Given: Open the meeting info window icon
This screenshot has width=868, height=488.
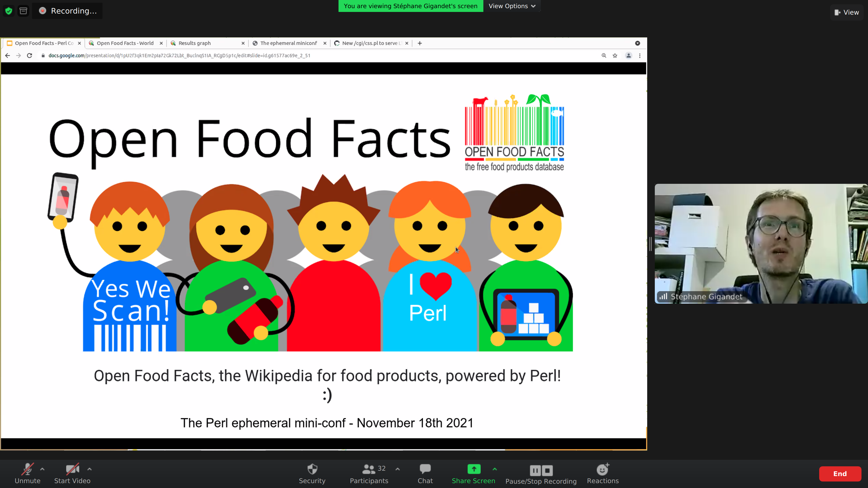Looking at the screenshot, I should pos(23,11).
